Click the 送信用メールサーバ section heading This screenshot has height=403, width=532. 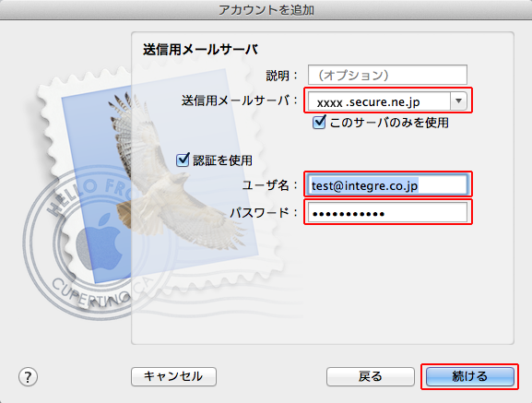(x=200, y=50)
